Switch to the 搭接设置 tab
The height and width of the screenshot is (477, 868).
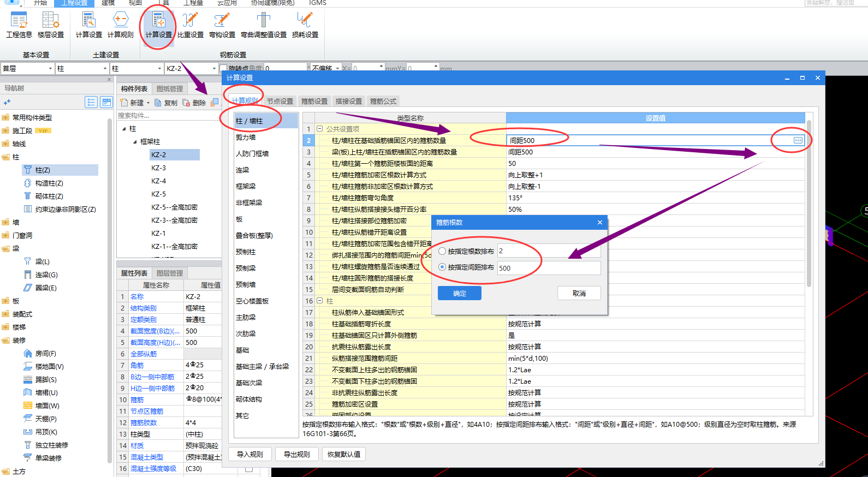[349, 101]
